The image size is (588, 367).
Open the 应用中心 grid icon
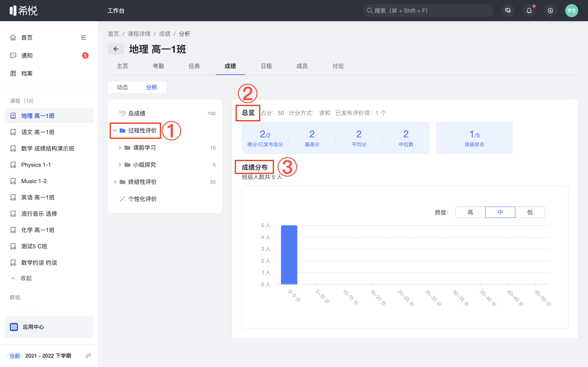pos(14,327)
